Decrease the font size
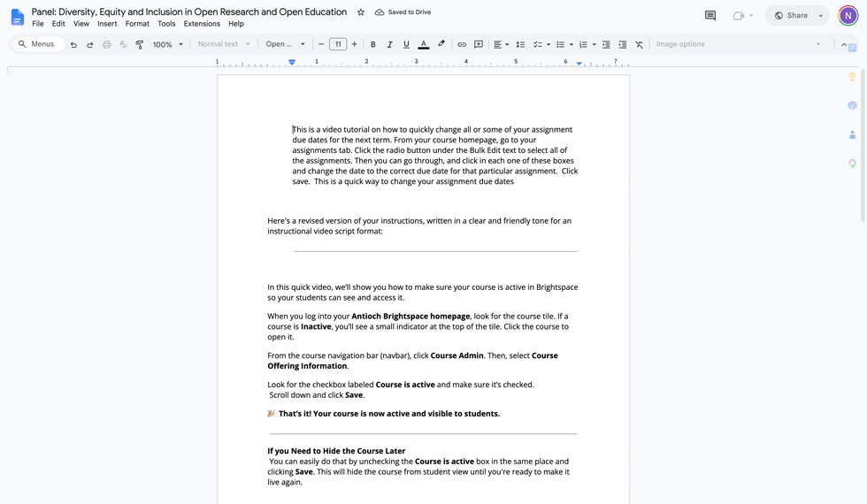867x504 pixels. click(x=320, y=44)
